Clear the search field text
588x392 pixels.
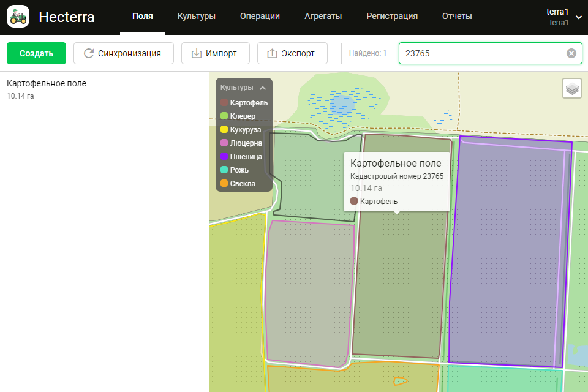coord(571,53)
